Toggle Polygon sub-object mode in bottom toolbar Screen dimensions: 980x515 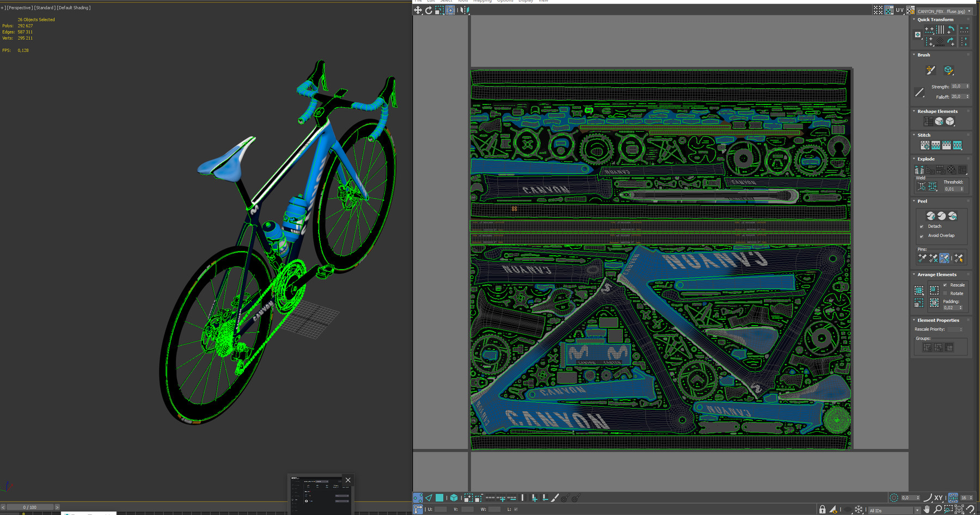(439, 498)
